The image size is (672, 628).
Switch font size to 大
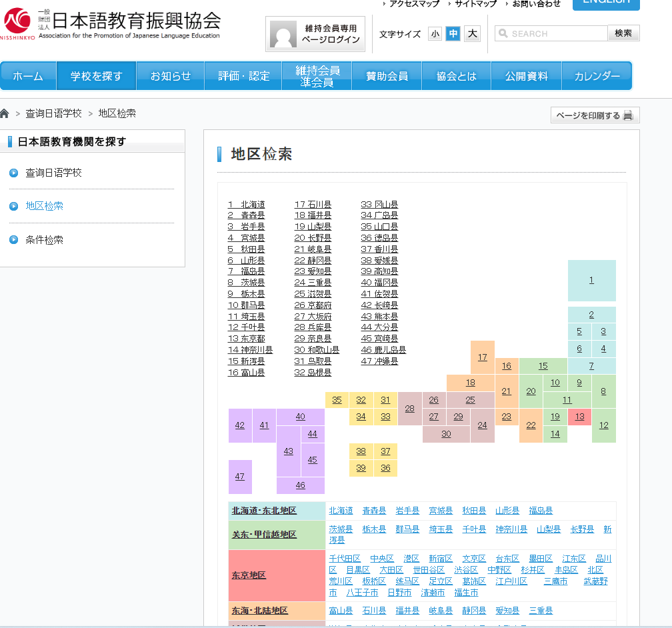471,33
